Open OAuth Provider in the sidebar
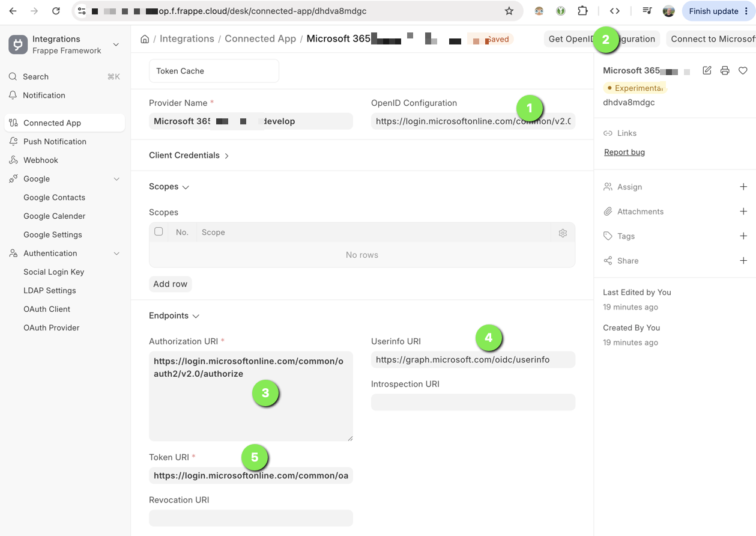The height and width of the screenshot is (536, 756). pos(52,327)
